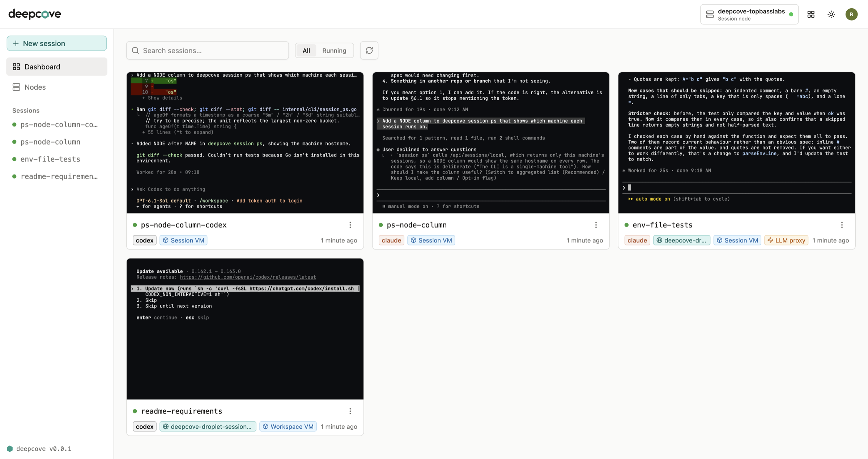This screenshot has height=459, width=868.
Task: Open the ps-node-column-codex terminal preview
Action: (245, 143)
